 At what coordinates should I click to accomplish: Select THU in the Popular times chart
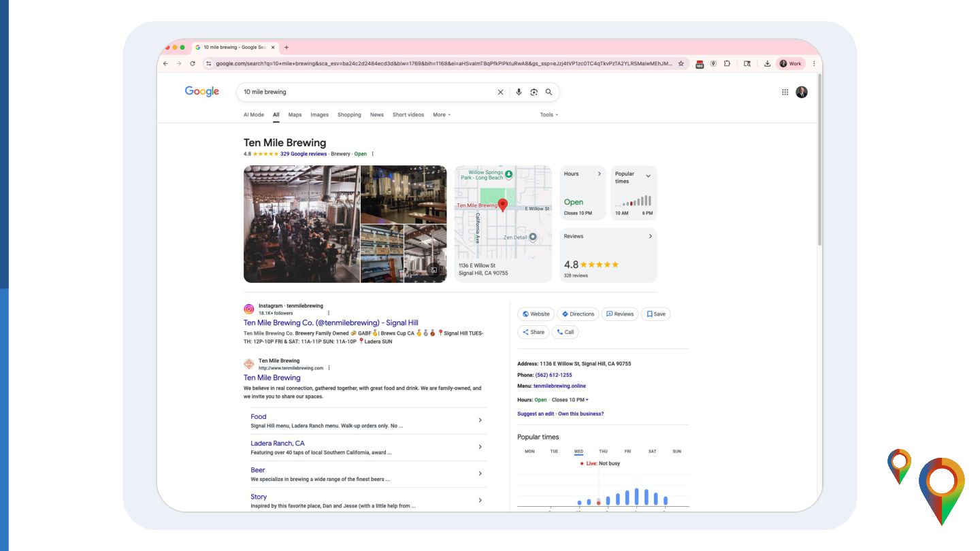pos(603,452)
